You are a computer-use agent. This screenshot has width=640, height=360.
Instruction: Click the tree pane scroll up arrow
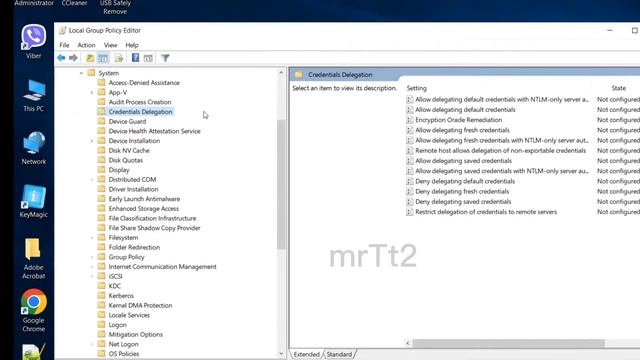click(281, 73)
